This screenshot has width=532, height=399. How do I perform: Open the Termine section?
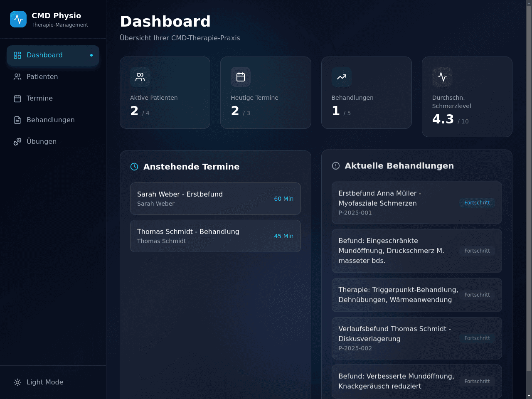53,99
